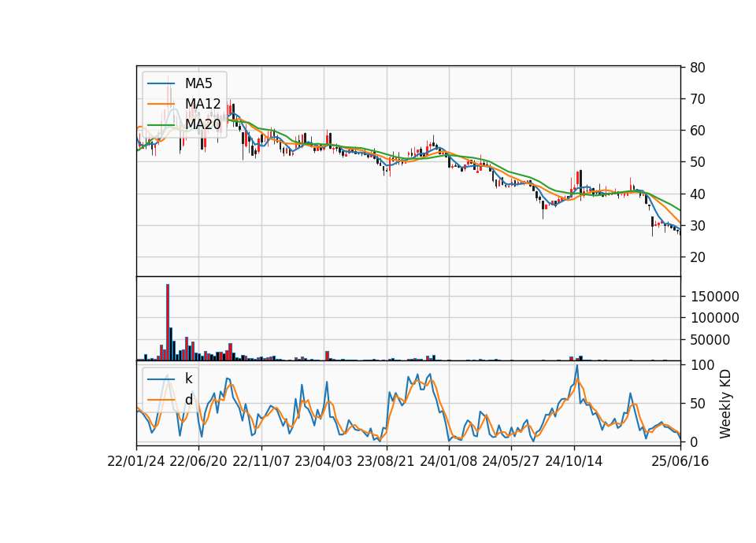Click the MA12 legend label
Viewport: 756px width, 543px height.
coord(202,104)
